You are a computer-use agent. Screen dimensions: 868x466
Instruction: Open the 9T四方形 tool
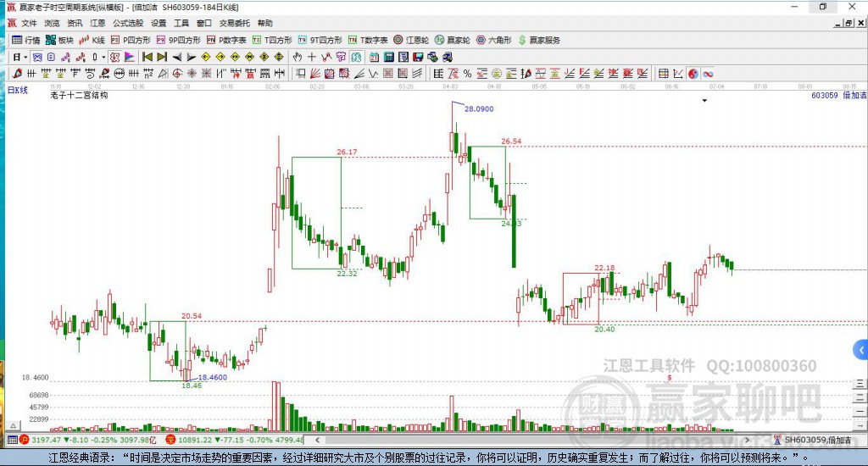320,40
